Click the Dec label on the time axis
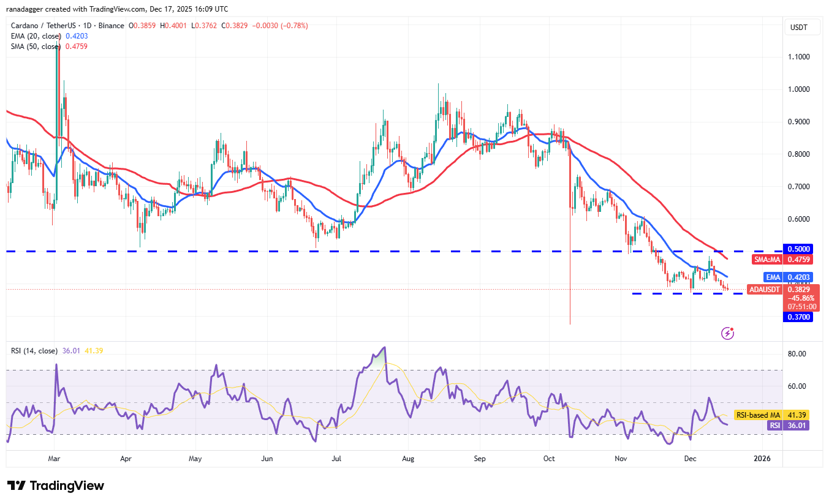The width and height of the screenshot is (829, 504). pos(690,458)
